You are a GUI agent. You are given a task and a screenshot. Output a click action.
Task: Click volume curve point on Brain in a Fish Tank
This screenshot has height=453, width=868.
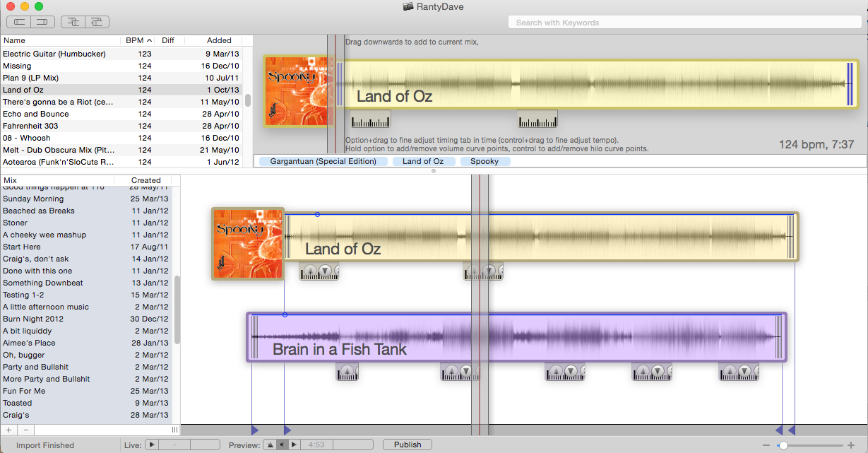(285, 314)
